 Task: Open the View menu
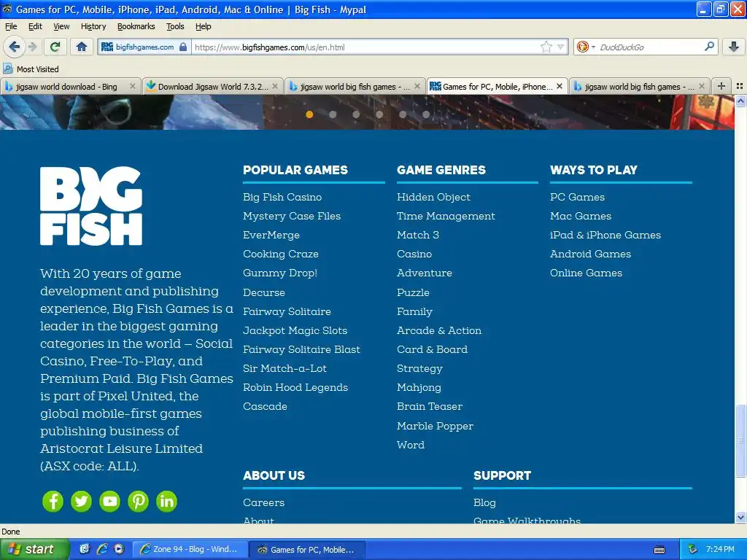pos(61,26)
